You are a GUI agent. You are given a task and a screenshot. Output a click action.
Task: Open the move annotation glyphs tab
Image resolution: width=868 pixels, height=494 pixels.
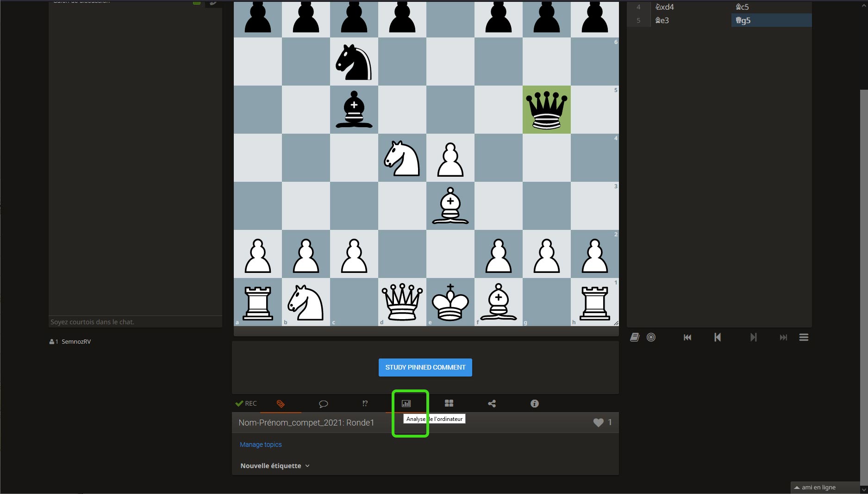tap(365, 404)
